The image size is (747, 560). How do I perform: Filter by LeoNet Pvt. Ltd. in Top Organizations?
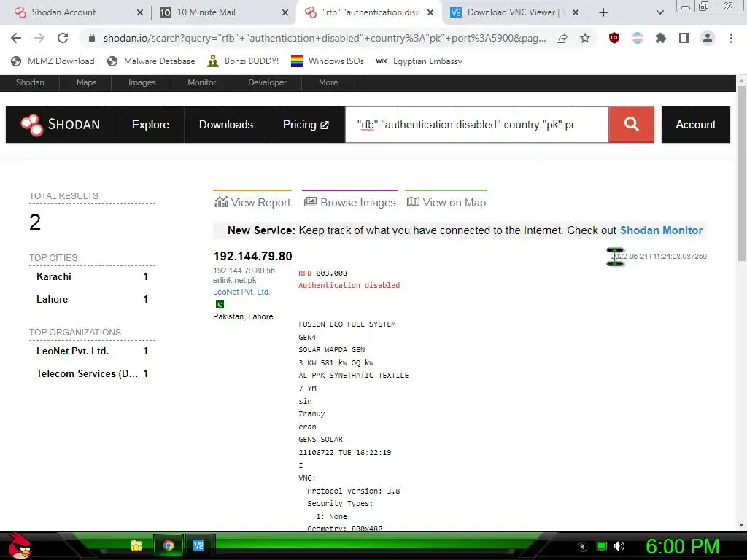tap(72, 351)
